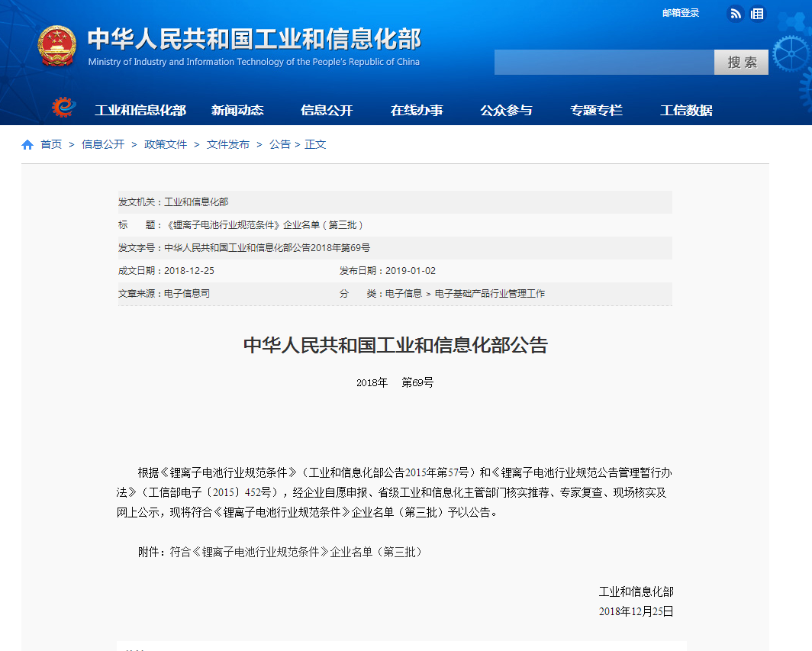Click the 搜索 search button
This screenshot has width=812, height=651.
[x=741, y=63]
